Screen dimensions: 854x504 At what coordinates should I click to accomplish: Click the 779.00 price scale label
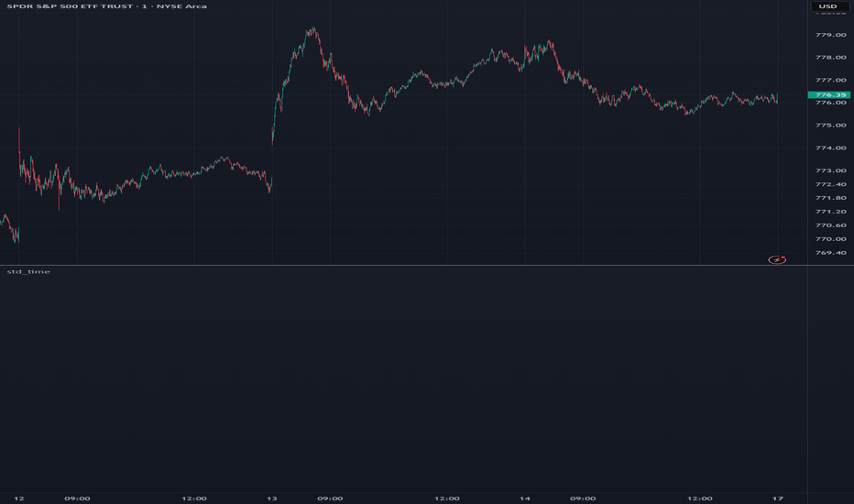point(830,35)
